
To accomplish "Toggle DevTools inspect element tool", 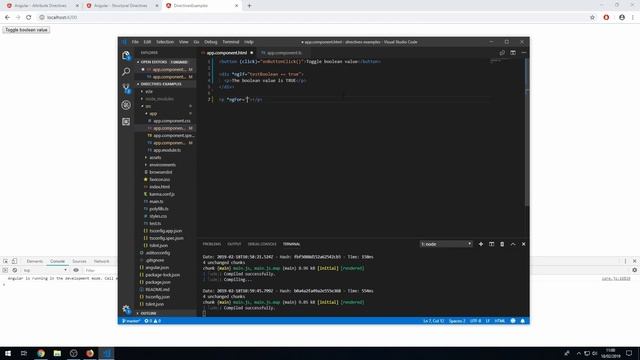I will coord(6,261).
